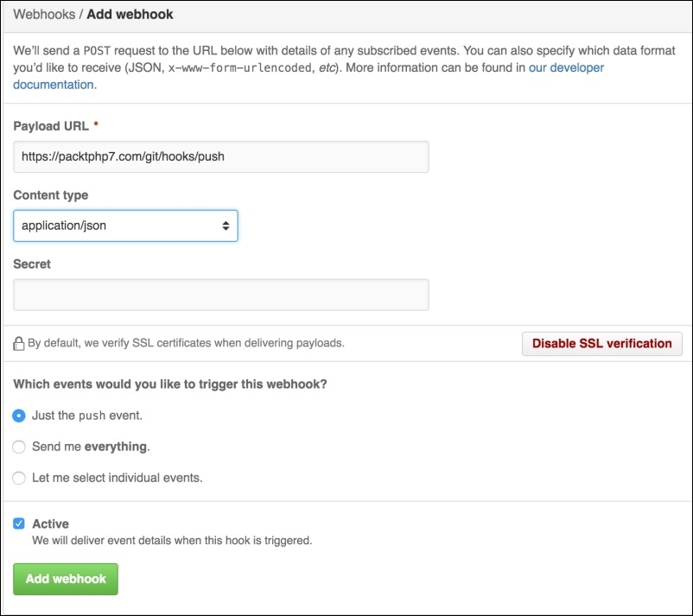Click inside the Secret input box
The width and height of the screenshot is (693, 616).
coord(220,294)
